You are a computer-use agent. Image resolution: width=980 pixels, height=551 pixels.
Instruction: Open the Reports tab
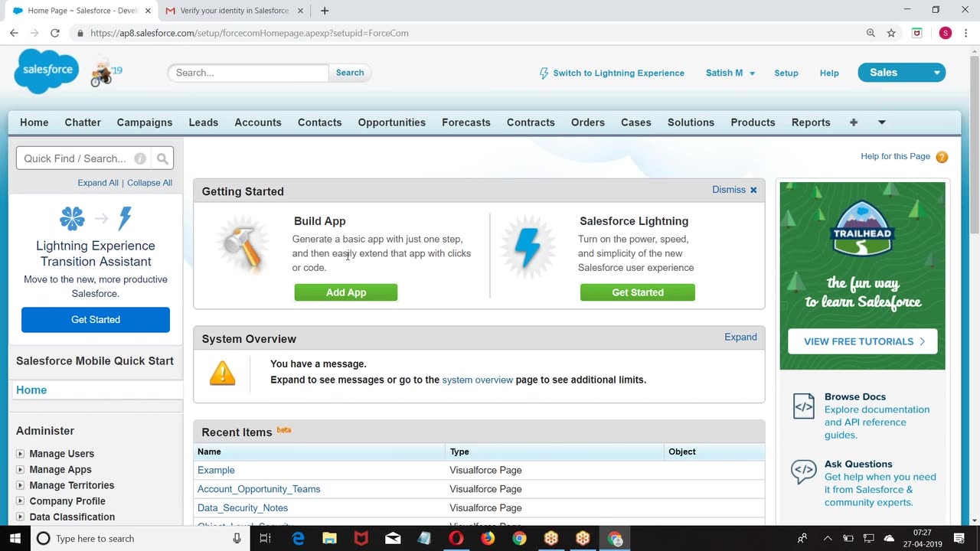pos(811,122)
